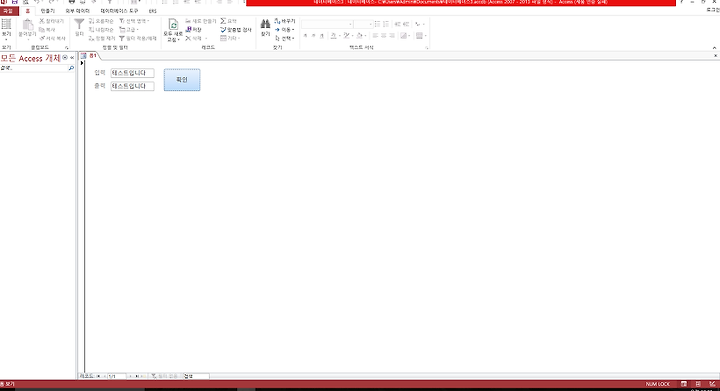Click Save record (저장) in the ribbon
720x391 pixels.
click(x=194, y=30)
